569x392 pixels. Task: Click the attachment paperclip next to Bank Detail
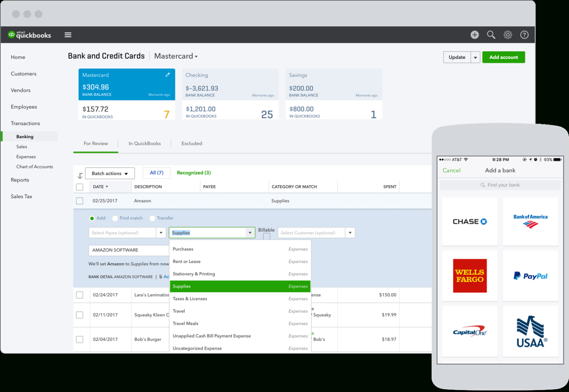(x=160, y=276)
